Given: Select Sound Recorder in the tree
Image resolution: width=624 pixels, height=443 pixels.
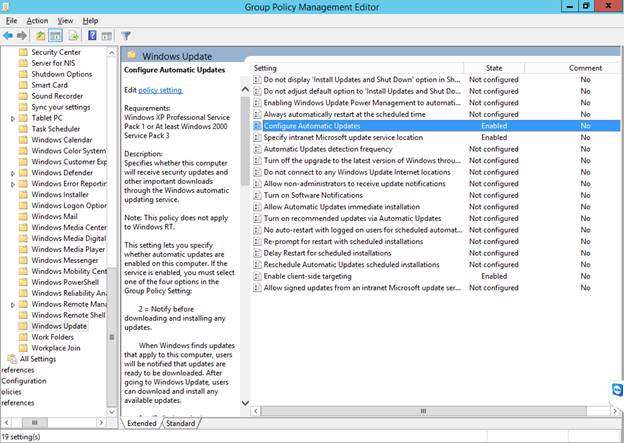Looking at the screenshot, I should click(57, 96).
